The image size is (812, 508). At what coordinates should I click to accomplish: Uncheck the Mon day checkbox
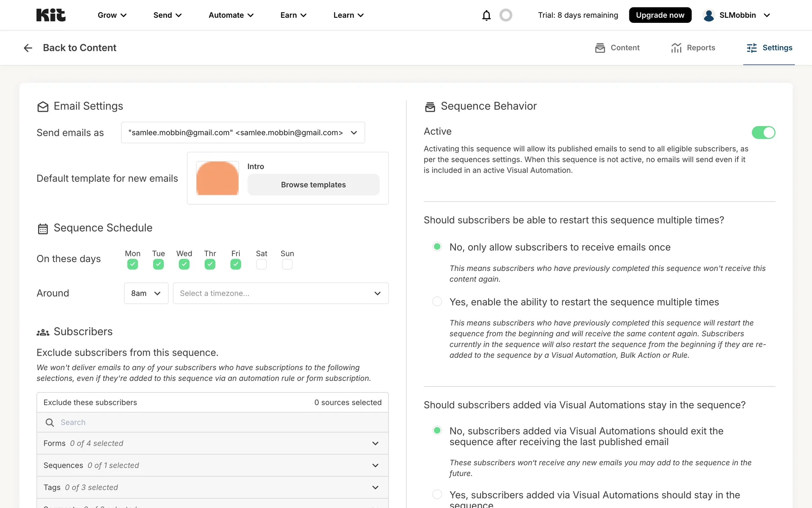[132, 265]
